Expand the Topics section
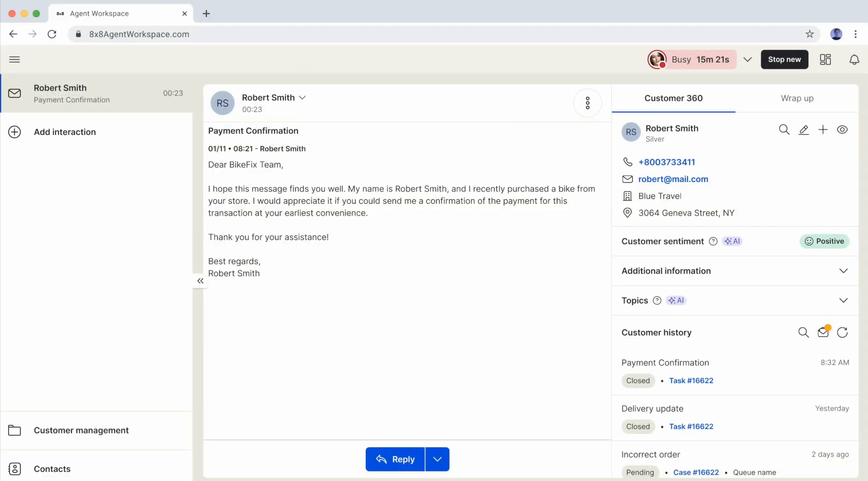 click(x=844, y=300)
